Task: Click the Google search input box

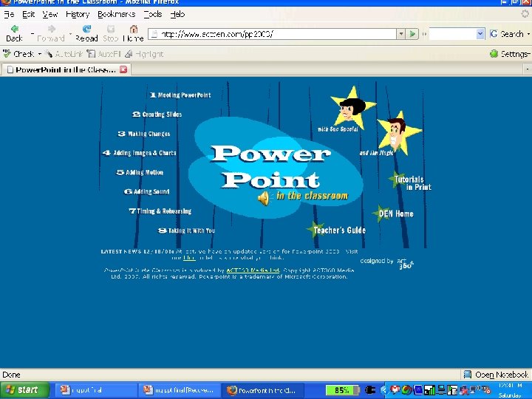Action: [453, 34]
